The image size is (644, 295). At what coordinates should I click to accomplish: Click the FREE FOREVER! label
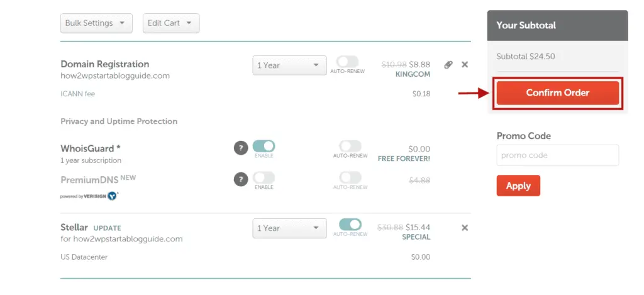coord(404,159)
